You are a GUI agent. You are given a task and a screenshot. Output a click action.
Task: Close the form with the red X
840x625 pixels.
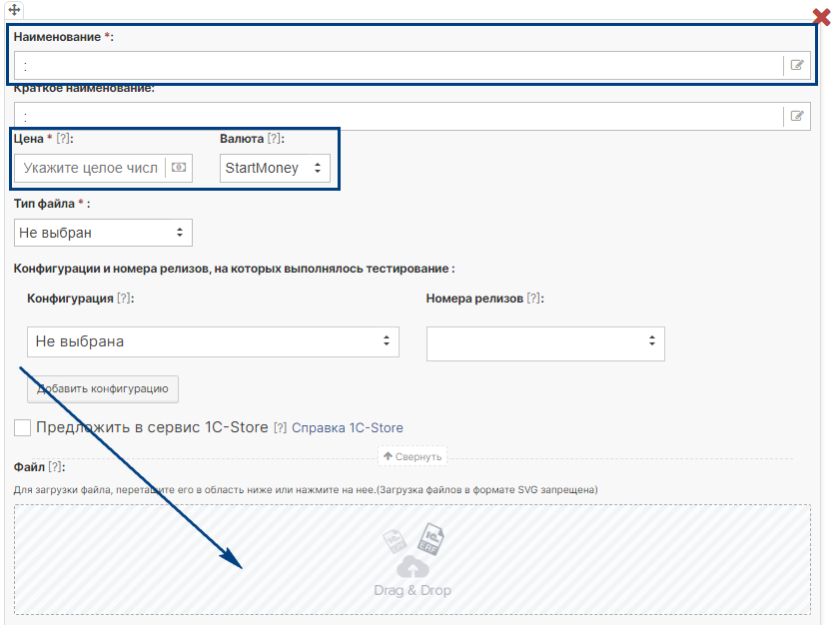[821, 17]
